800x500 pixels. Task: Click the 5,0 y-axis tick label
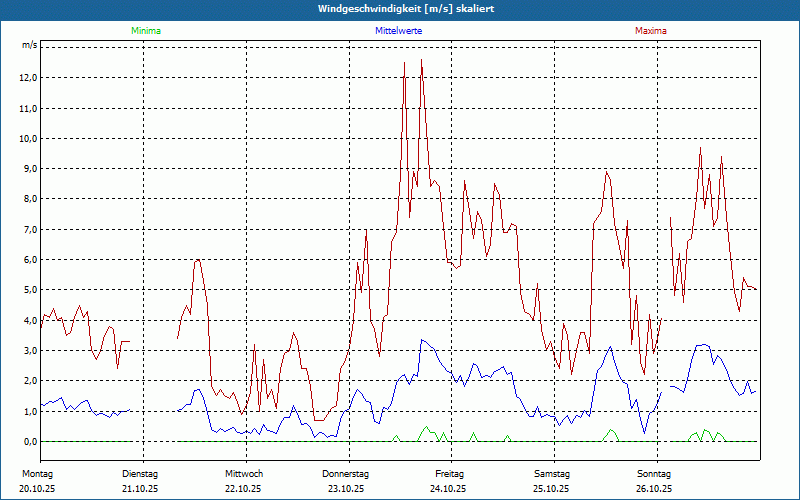tap(30, 290)
